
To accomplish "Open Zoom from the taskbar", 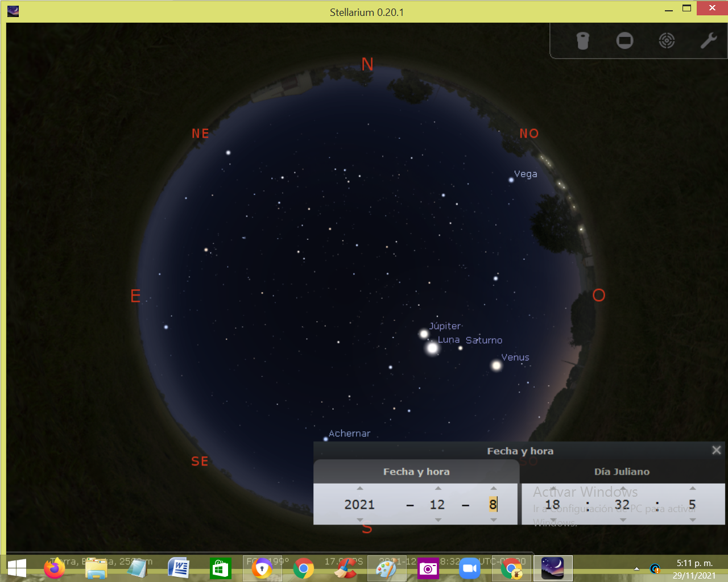I will [x=469, y=568].
